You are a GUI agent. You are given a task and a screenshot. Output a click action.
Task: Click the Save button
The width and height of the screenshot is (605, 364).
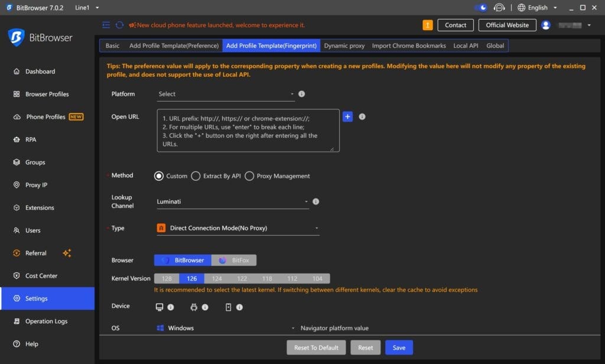(399, 347)
